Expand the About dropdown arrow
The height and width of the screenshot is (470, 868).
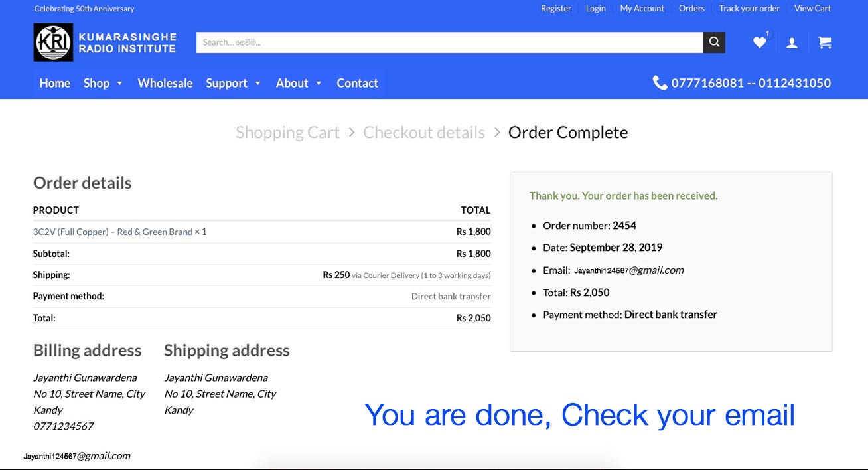pyautogui.click(x=319, y=84)
